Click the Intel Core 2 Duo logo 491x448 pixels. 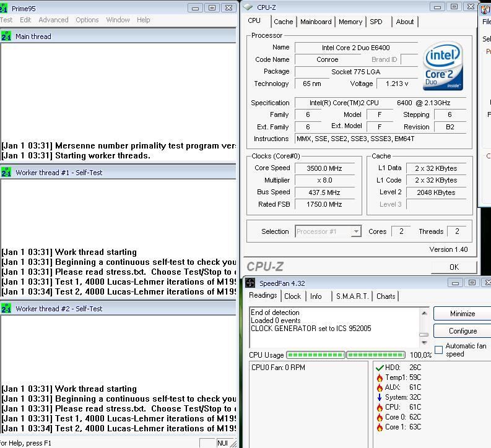(x=443, y=66)
